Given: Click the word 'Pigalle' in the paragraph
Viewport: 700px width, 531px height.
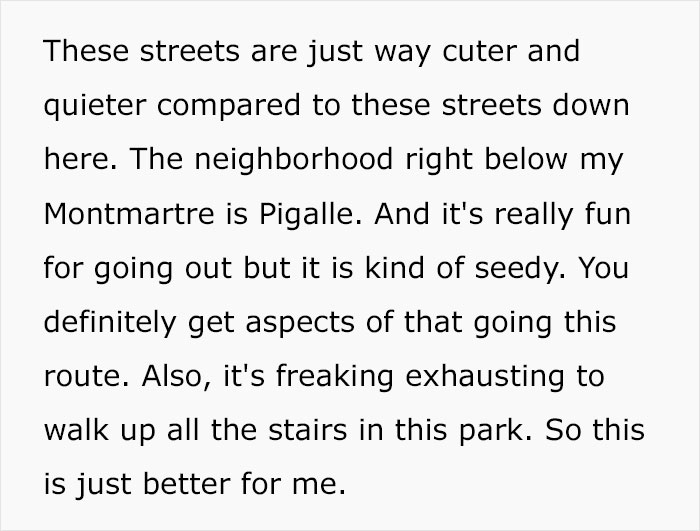Looking at the screenshot, I should 307,214.
